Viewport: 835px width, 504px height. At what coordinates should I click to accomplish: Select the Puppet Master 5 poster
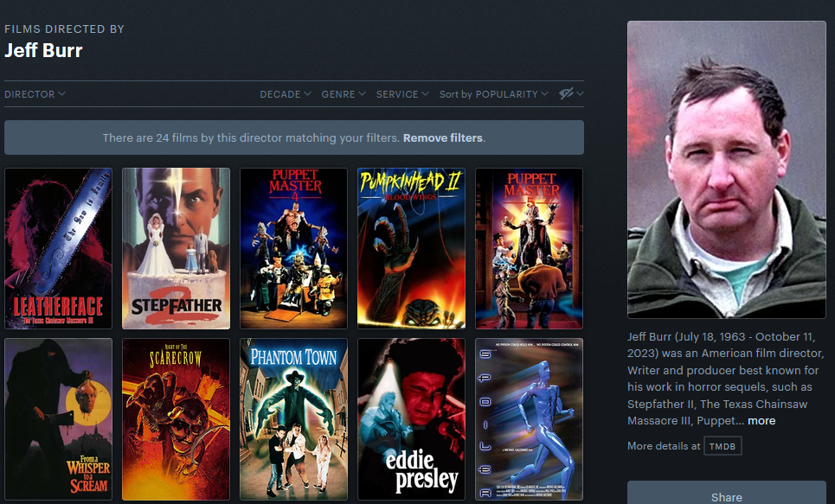click(530, 248)
